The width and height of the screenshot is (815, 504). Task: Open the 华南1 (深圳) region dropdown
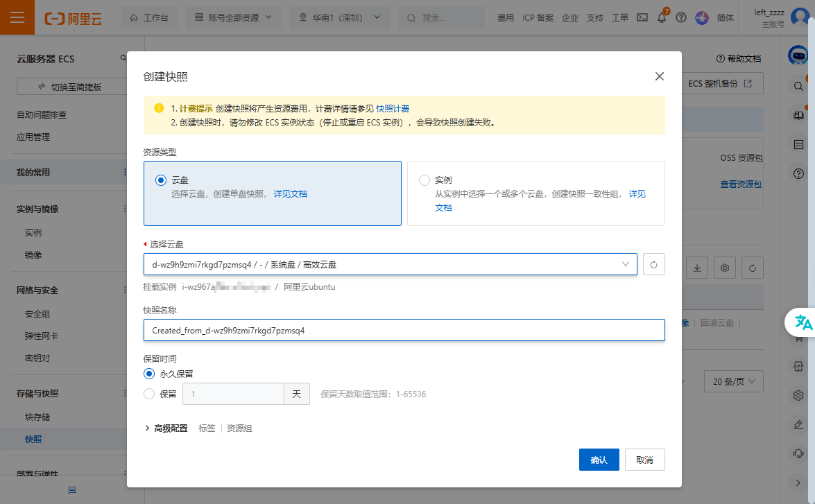[x=339, y=17]
